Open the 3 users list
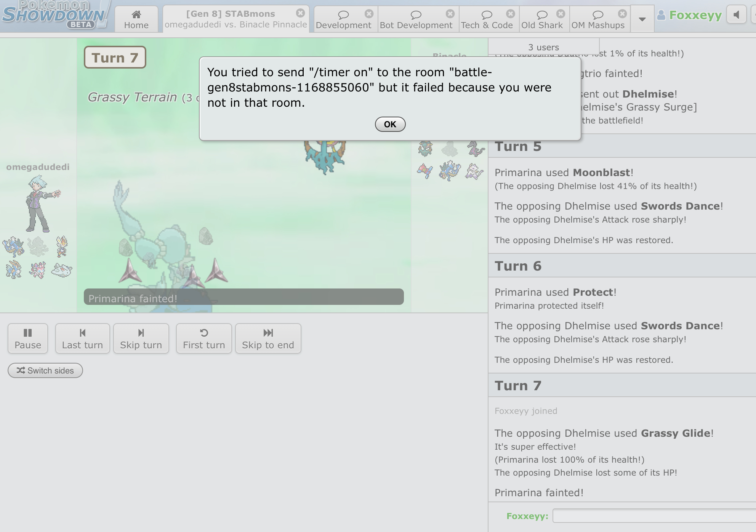 [543, 47]
